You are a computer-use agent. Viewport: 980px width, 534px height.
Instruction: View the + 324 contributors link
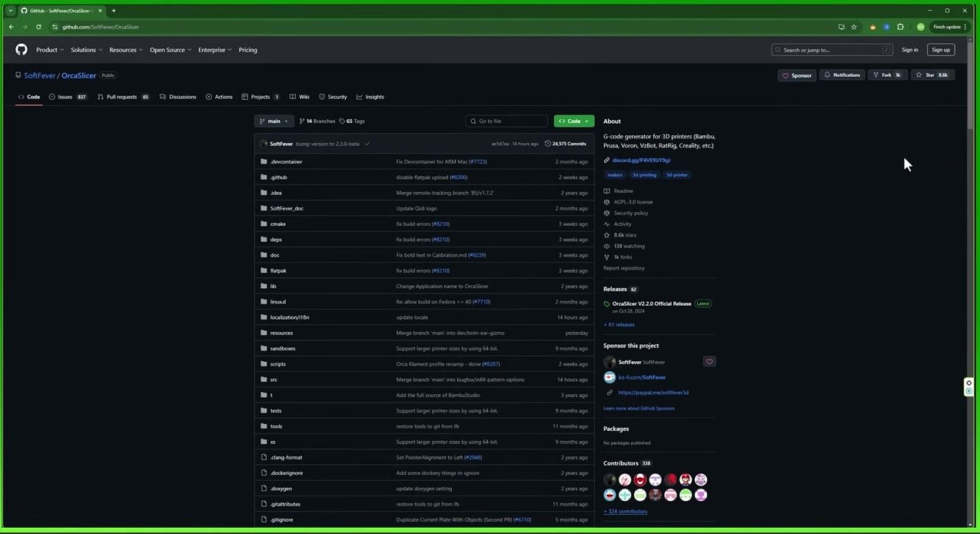625,512
